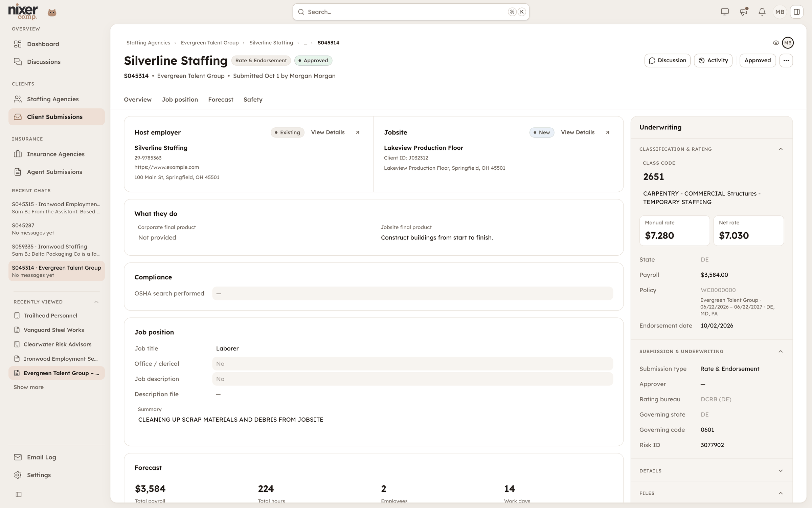Click Host employer View Details link

(x=328, y=132)
